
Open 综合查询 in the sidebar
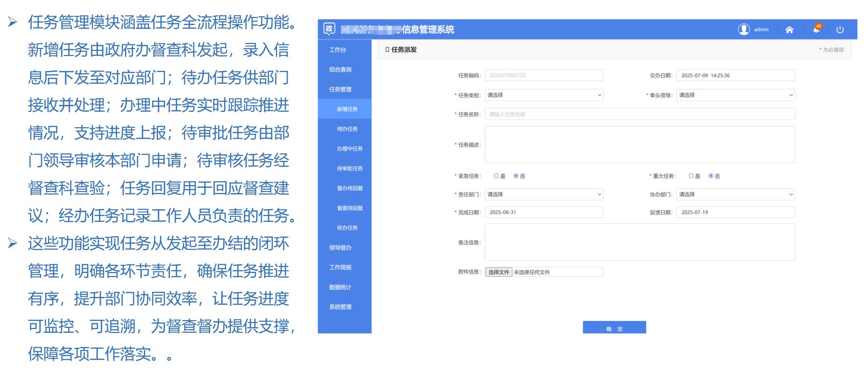[340, 70]
